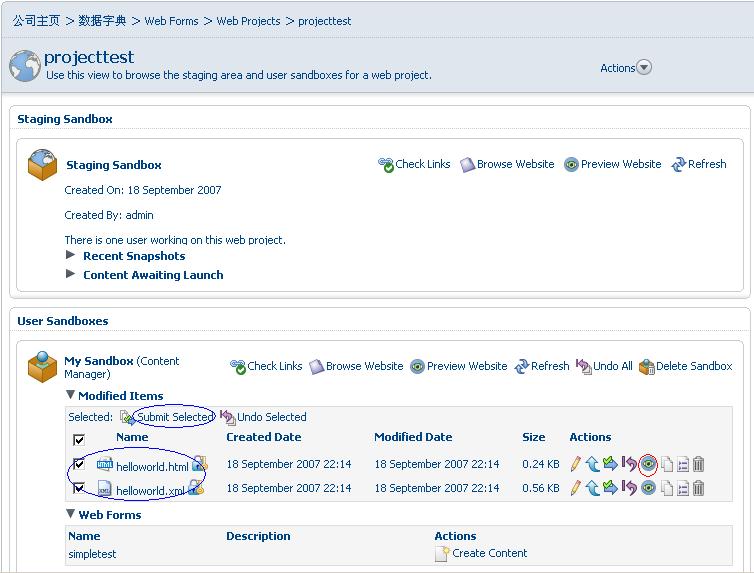
Task: Collapse the Modified Items section
Action: 71,395
